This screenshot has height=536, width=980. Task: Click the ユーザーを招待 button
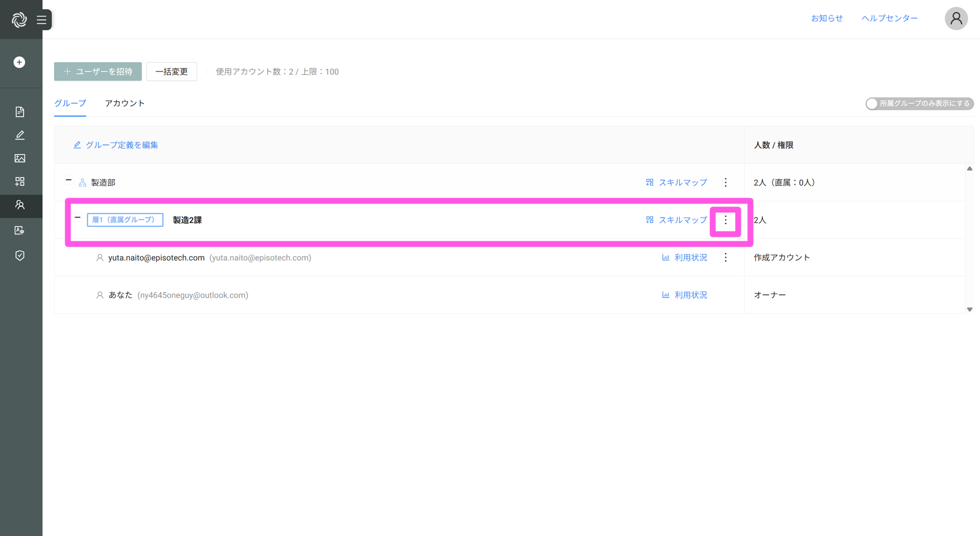[x=98, y=72]
